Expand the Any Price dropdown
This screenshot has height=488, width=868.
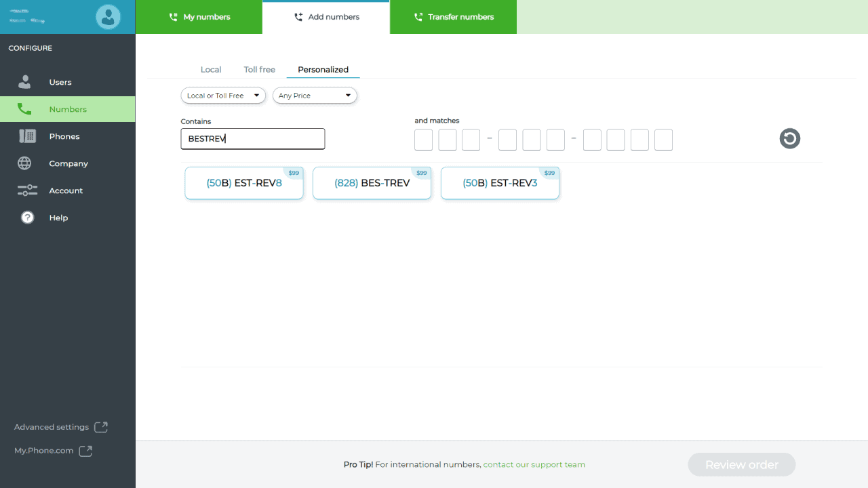[x=315, y=96]
